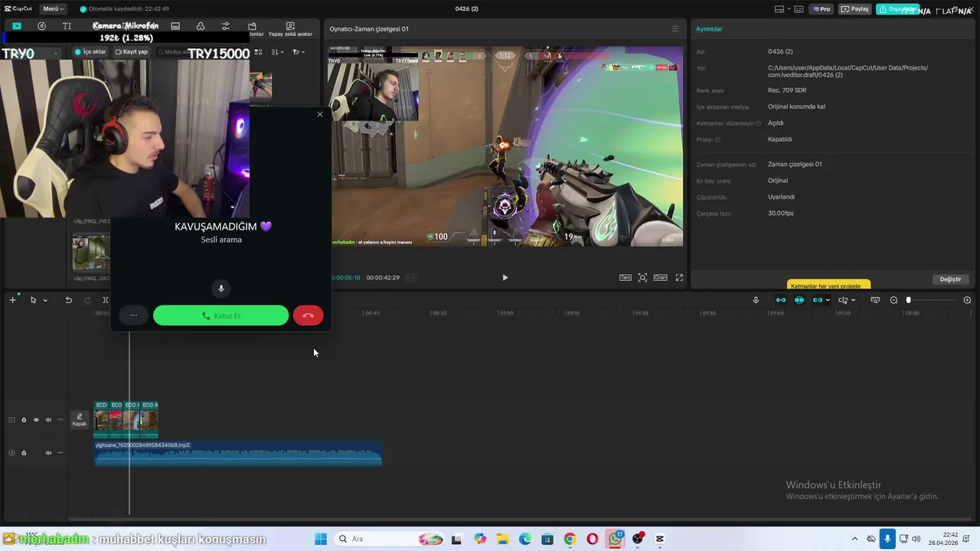Mute the video track
Viewport: 980px width, 551px height.
[48, 419]
